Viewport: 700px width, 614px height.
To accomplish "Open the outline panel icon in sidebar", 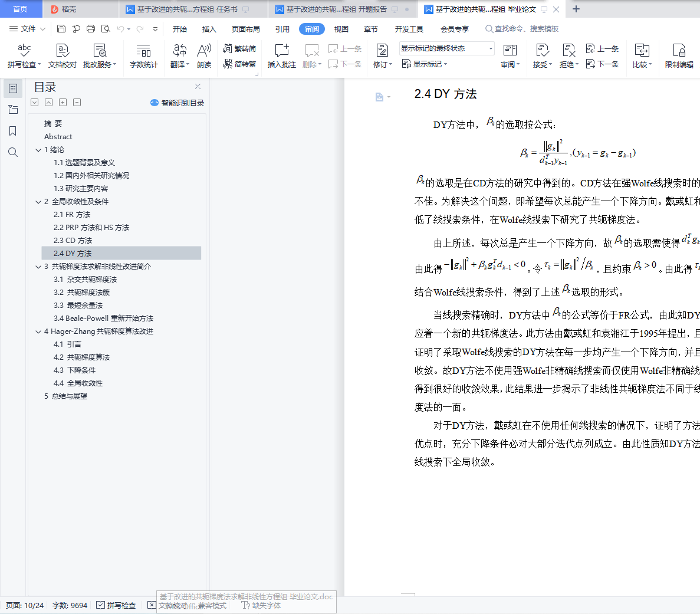I will [13, 88].
